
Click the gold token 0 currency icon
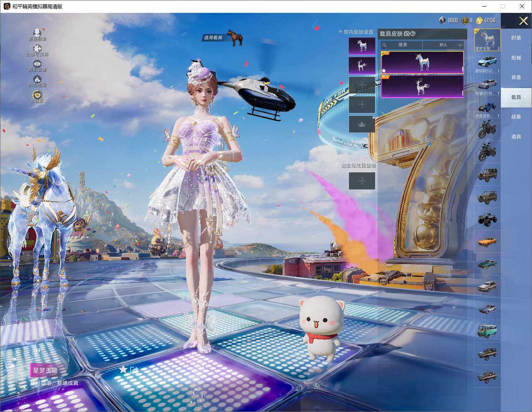465,20
